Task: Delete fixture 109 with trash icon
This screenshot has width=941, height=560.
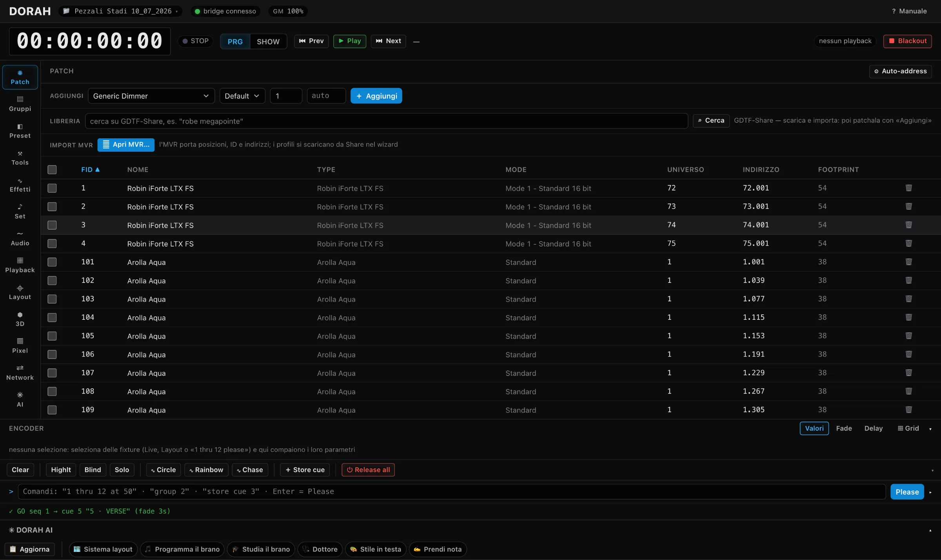Action: click(908, 410)
